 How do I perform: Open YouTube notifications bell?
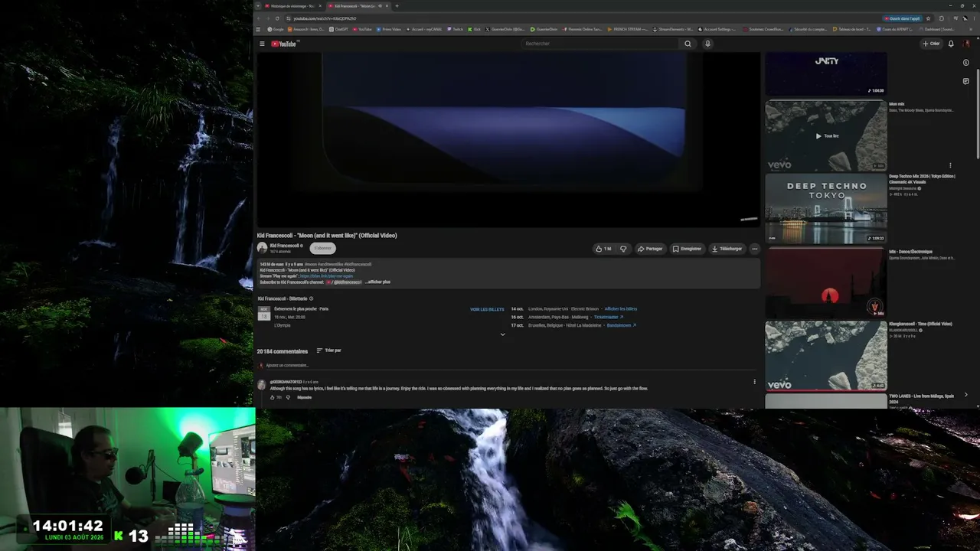pyautogui.click(x=951, y=44)
